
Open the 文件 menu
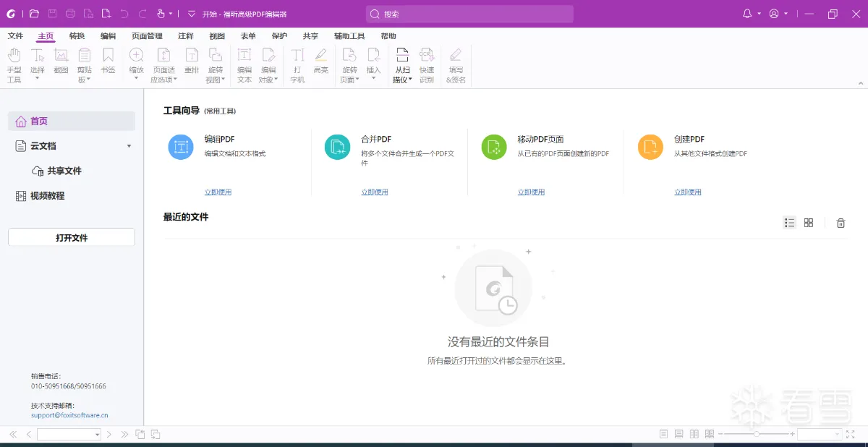[x=15, y=36]
